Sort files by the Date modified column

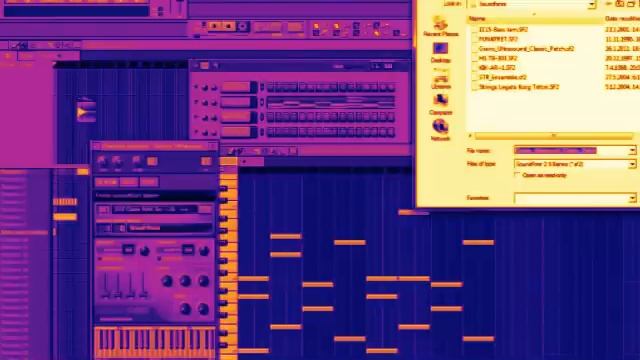pos(622,19)
